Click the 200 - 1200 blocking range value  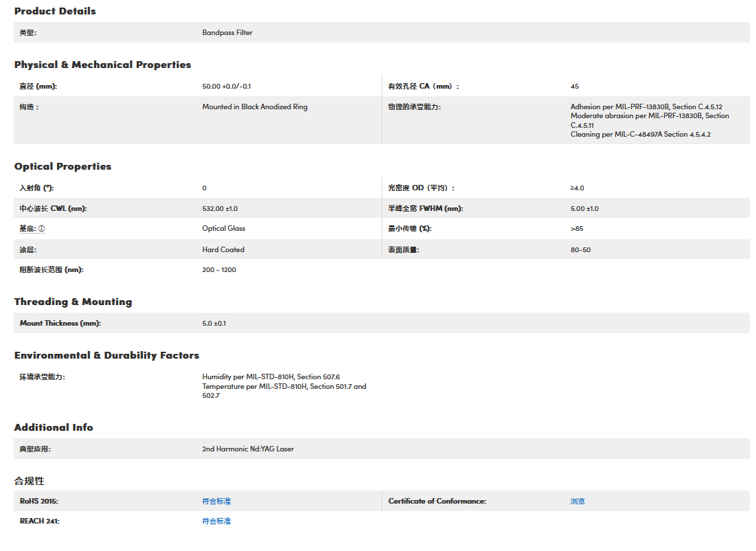pos(219,270)
